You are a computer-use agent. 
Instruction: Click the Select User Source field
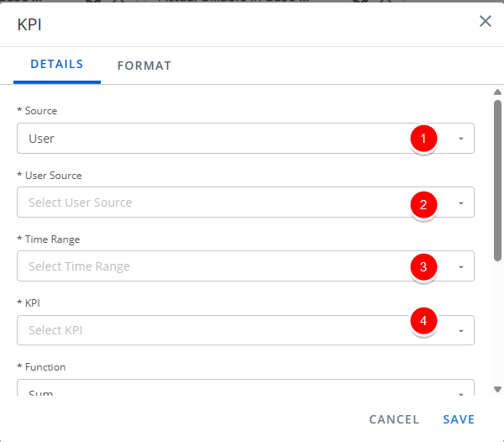[210, 203]
